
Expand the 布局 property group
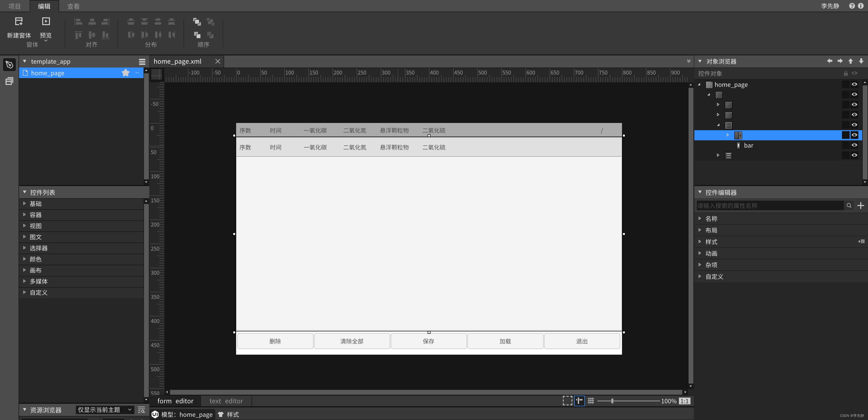[700, 230]
